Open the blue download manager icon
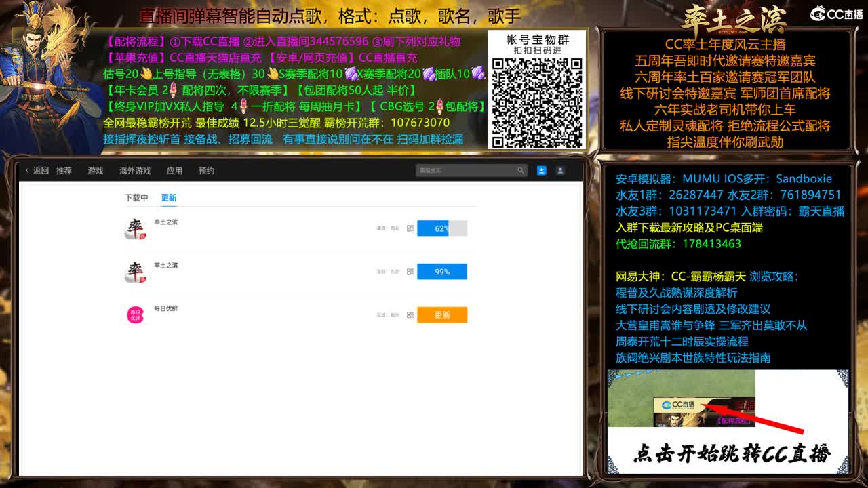868x488 pixels. point(542,171)
